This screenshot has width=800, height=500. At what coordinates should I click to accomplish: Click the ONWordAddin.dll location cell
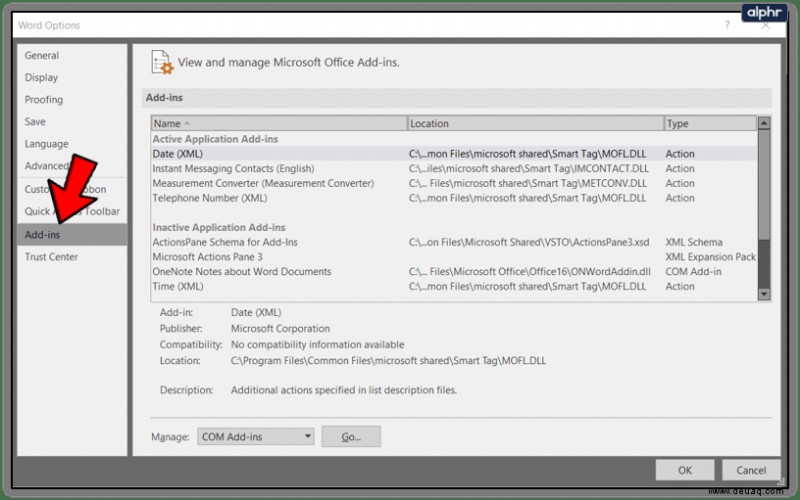530,272
